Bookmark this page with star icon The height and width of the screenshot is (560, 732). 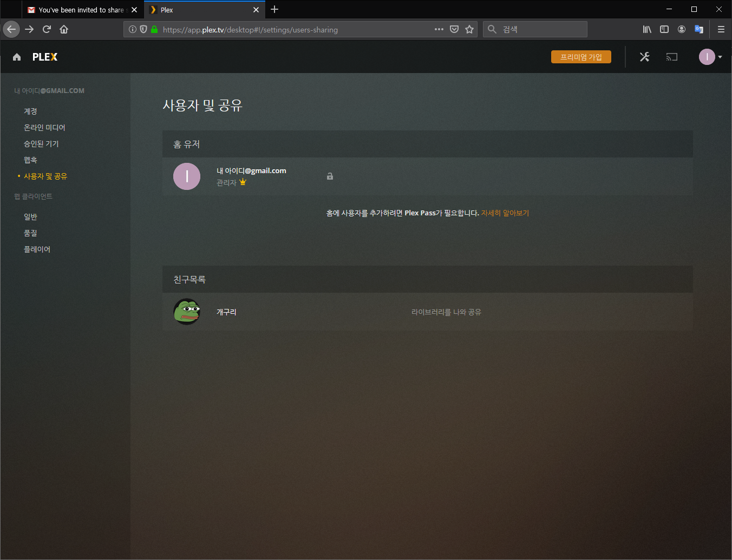(x=469, y=29)
